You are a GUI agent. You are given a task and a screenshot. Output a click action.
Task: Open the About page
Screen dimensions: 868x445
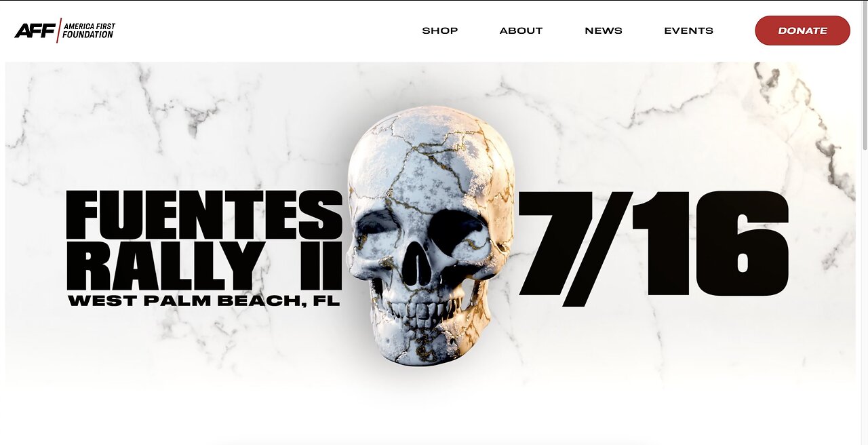pos(521,31)
